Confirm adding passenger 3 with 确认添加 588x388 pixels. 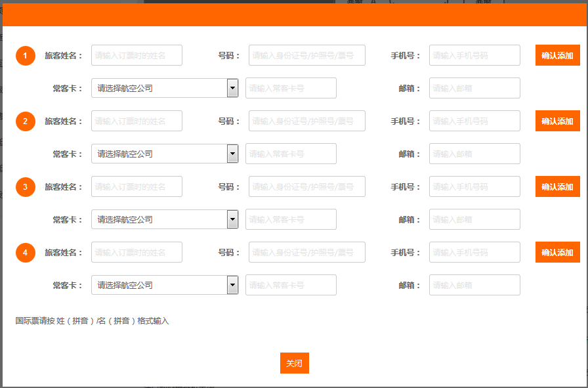557,186
